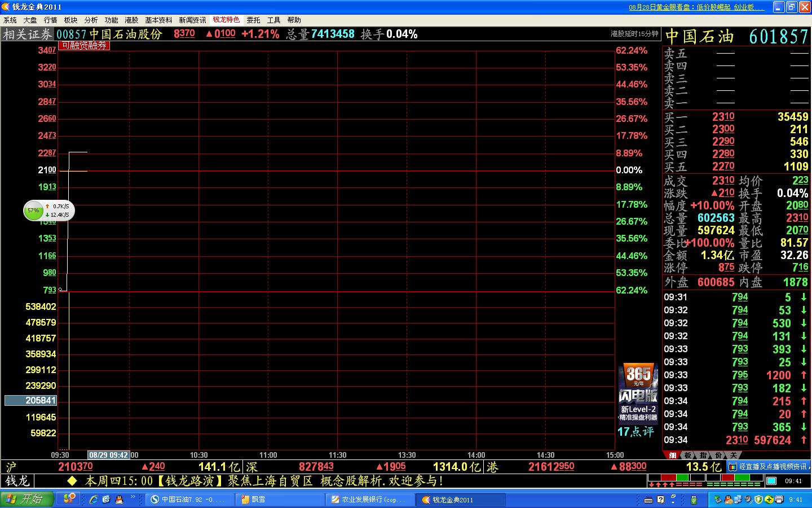
Task: Open the 行情 menu
Action: (51, 20)
